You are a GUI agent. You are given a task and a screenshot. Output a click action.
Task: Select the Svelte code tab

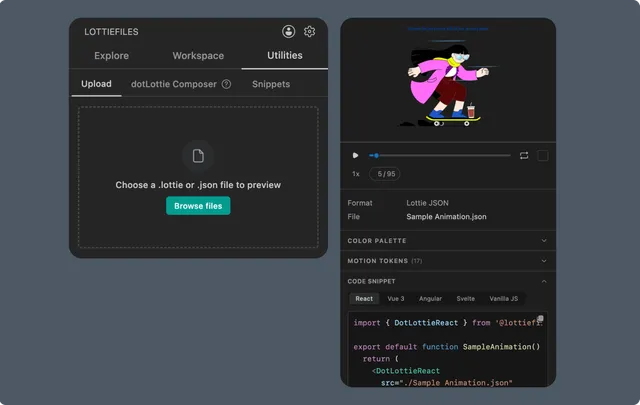[466, 299]
